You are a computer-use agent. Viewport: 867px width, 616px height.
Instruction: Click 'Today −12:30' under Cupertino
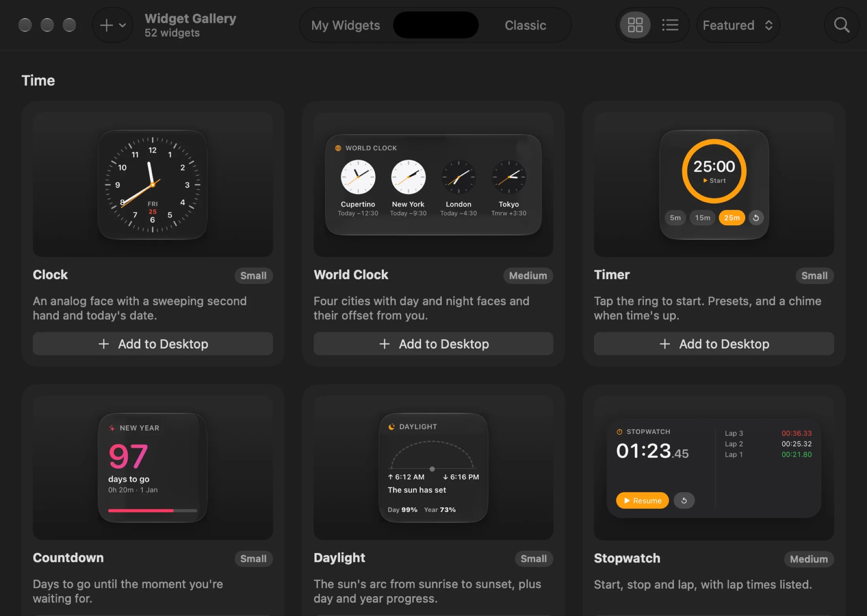[358, 213]
